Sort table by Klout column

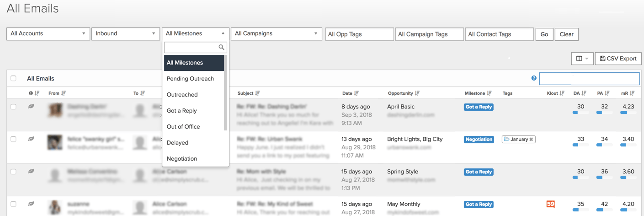556,93
